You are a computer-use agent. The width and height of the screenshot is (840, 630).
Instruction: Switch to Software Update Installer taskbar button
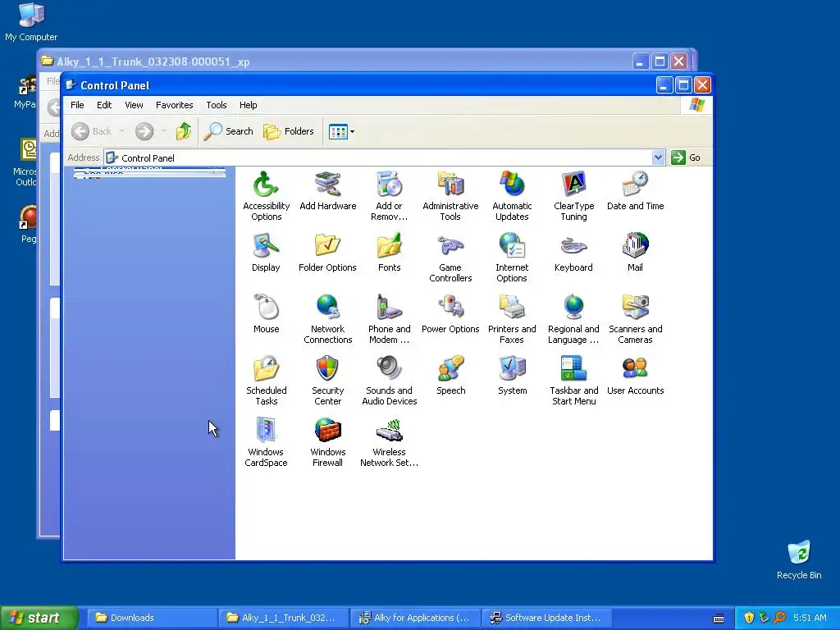(x=546, y=618)
